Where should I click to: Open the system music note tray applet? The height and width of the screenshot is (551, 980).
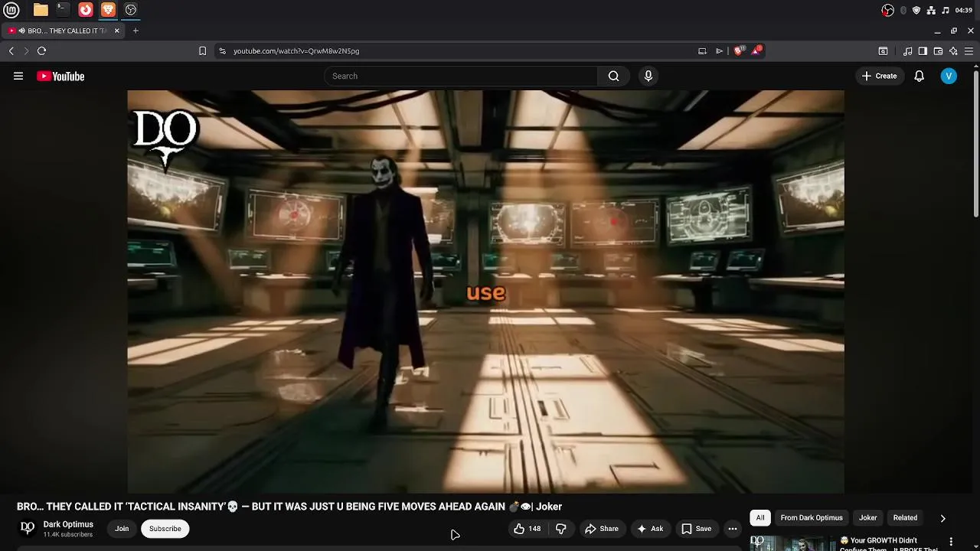pos(946,10)
